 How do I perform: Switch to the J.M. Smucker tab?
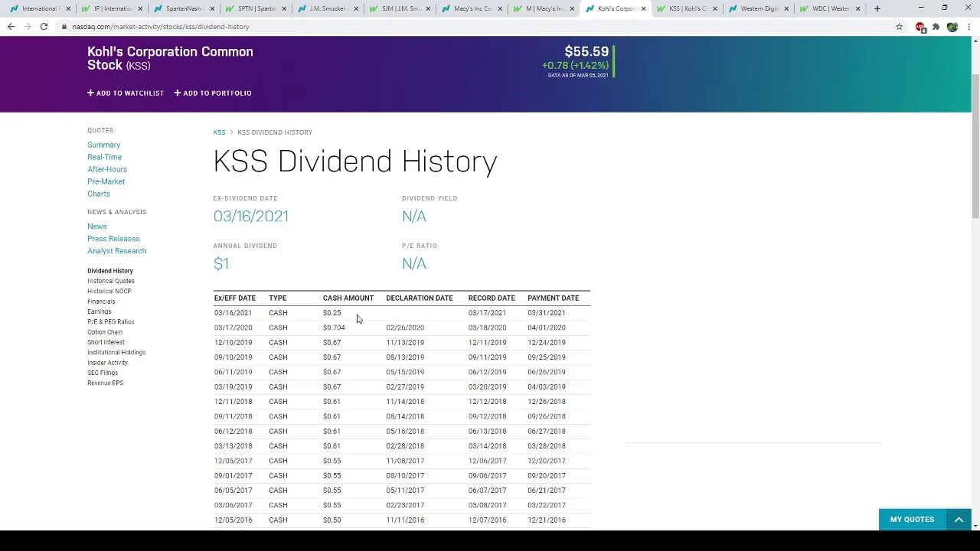(x=328, y=8)
